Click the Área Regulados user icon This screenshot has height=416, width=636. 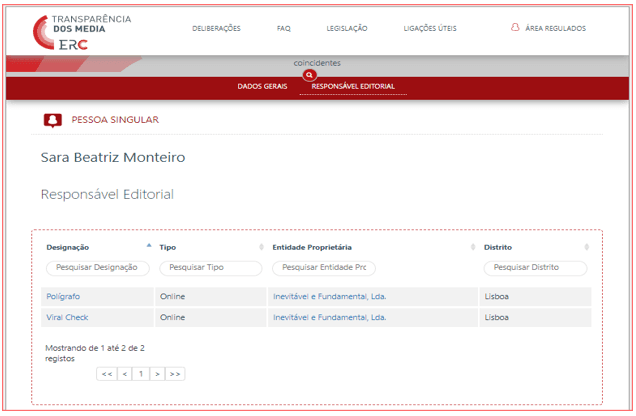point(515,28)
